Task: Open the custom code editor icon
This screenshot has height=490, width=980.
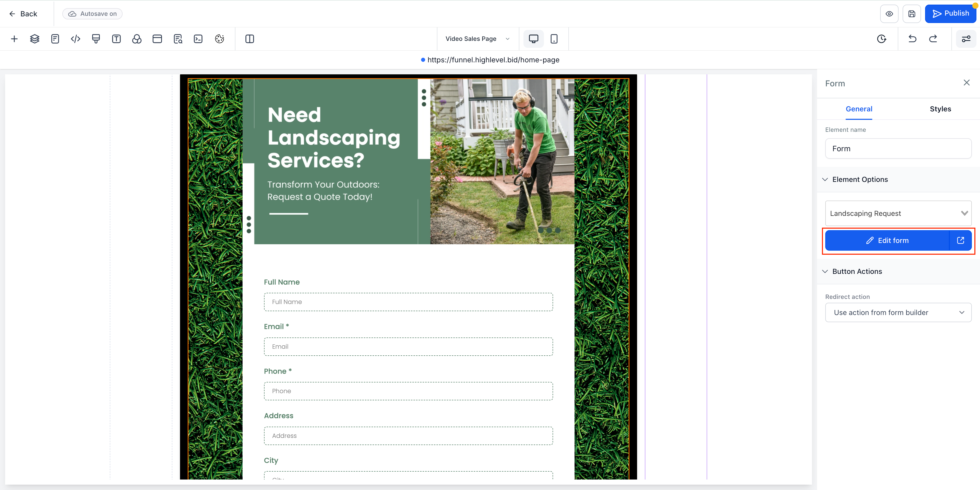Action: (75, 39)
